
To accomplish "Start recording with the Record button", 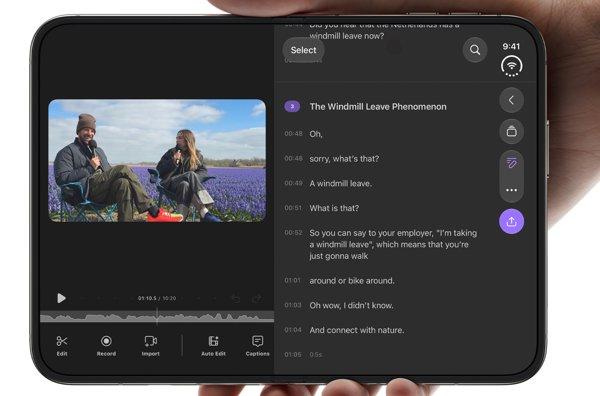I will pos(106,345).
